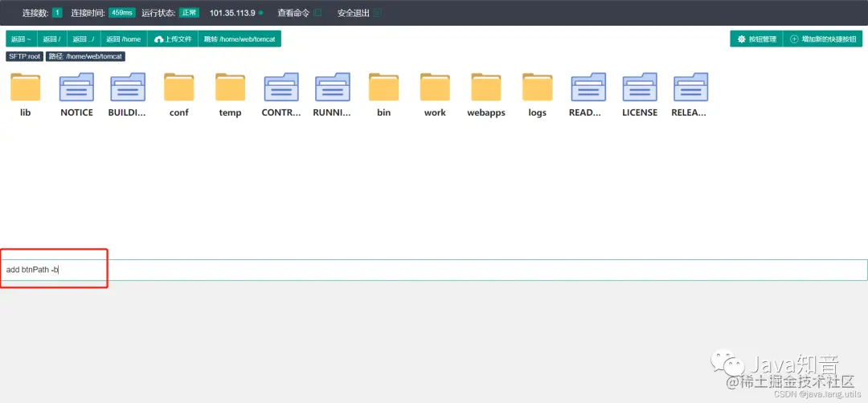Screen dimensions: 868x403
Task: Click the IP address 101.35.113.9
Action: [x=232, y=13]
